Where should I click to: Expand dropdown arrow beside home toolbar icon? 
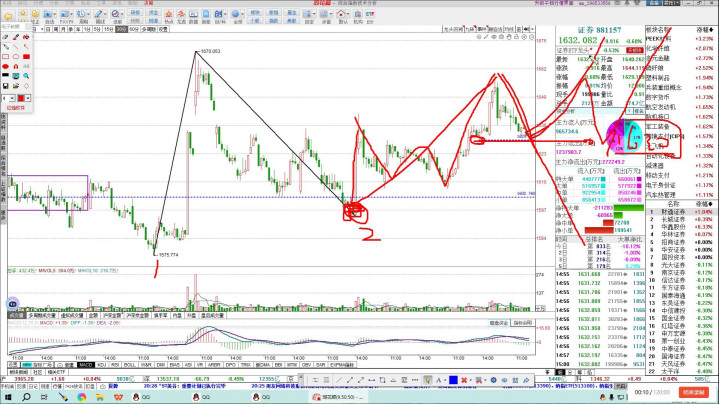[x=348, y=15]
